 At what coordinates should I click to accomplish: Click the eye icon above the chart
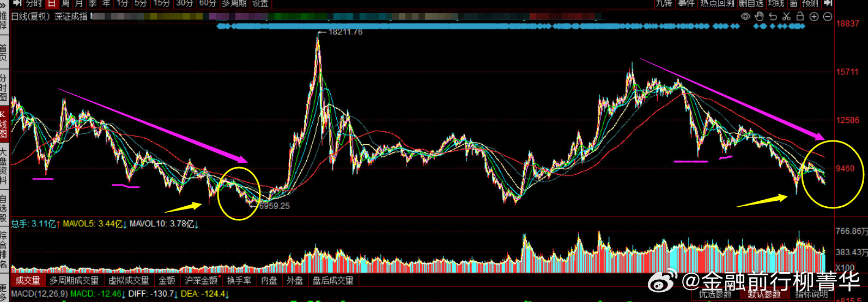click(745, 16)
